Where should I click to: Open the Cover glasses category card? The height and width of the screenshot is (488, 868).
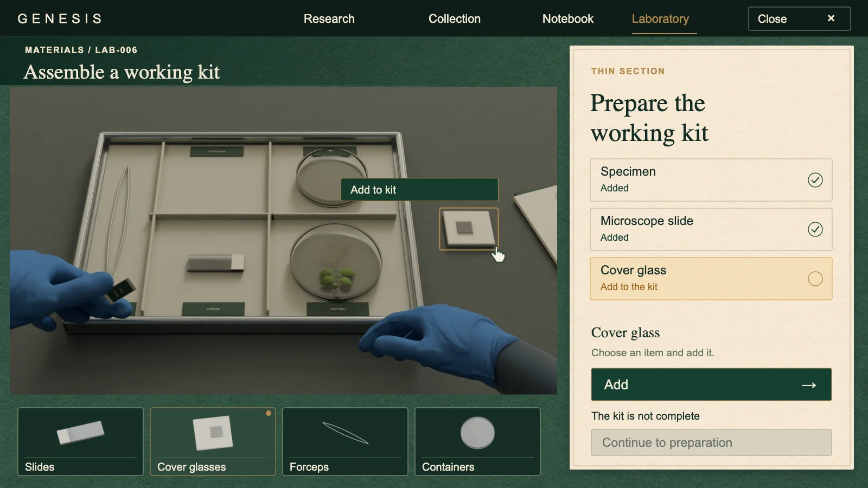click(x=213, y=441)
